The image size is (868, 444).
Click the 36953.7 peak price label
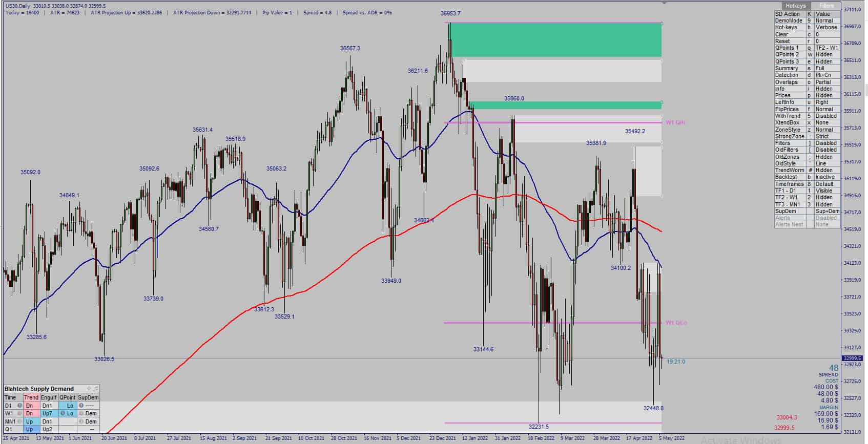(x=450, y=13)
